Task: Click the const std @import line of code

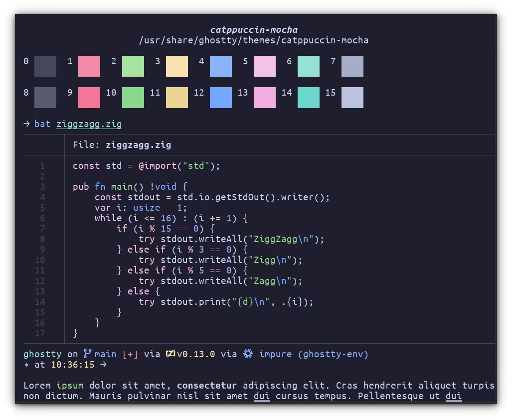Action: tap(146, 166)
